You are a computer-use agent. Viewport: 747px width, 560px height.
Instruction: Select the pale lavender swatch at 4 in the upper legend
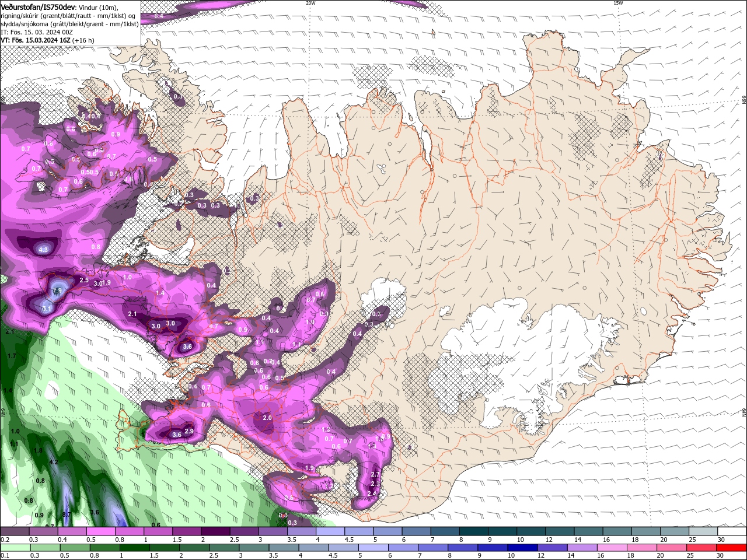click(x=330, y=532)
